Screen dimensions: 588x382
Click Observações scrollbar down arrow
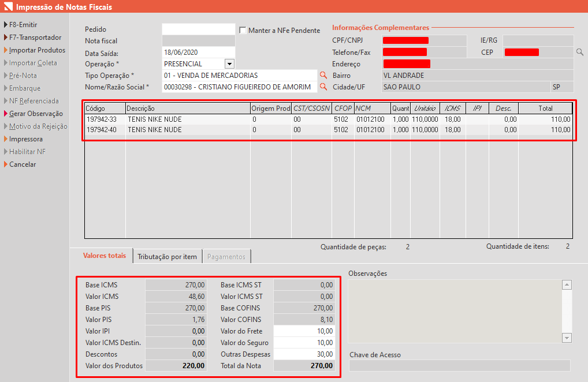click(x=567, y=338)
